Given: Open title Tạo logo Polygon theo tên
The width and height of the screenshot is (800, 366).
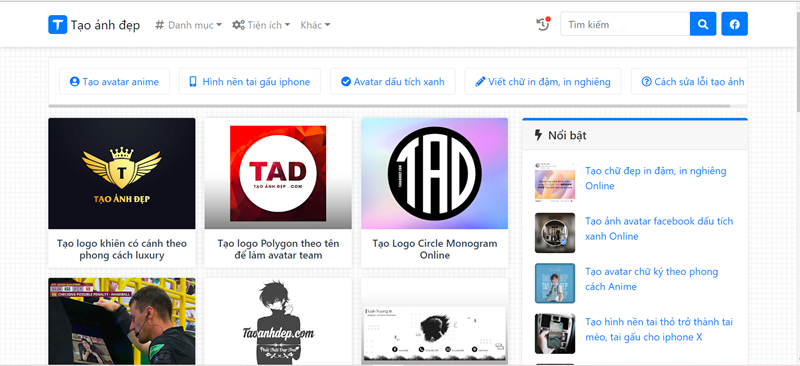Looking at the screenshot, I should tap(278, 249).
